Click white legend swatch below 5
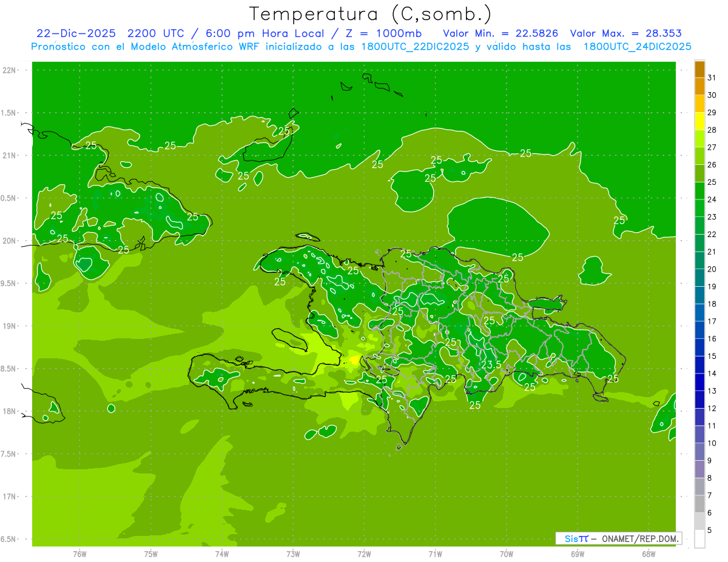 point(699,539)
